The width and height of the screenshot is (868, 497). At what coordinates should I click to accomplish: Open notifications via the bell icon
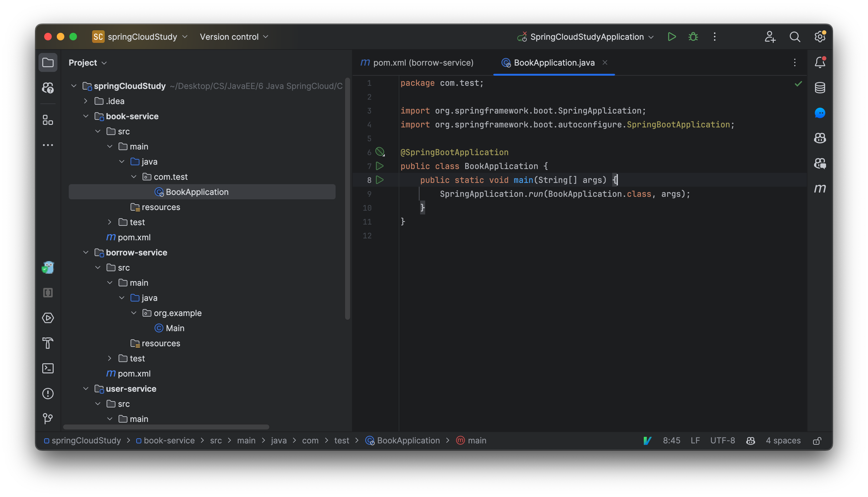tap(820, 62)
